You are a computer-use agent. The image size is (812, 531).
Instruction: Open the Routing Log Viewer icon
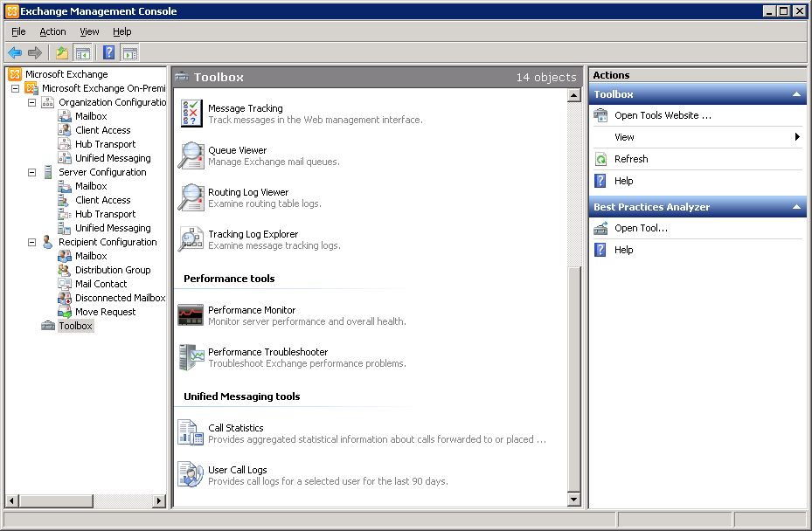pos(191,197)
